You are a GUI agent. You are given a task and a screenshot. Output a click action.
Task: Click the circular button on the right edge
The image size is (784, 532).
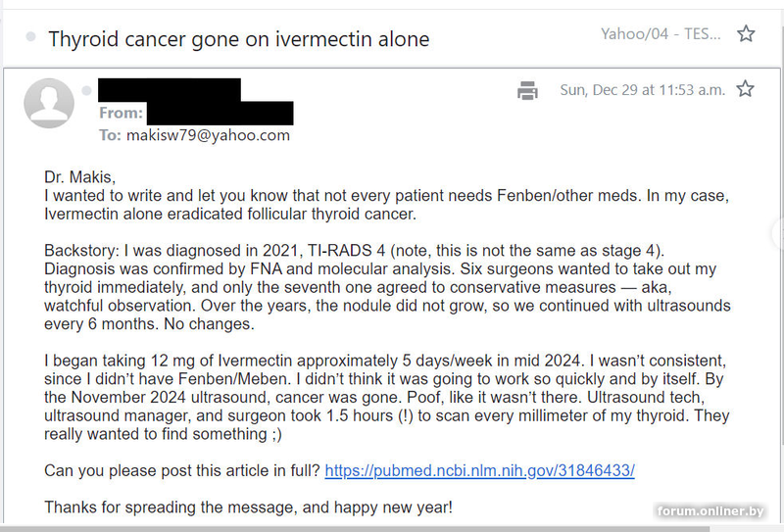click(x=778, y=232)
